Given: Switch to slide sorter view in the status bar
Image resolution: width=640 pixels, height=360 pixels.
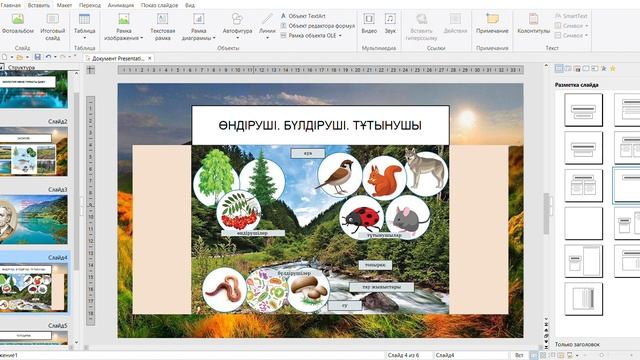Looking at the screenshot, I should click(543, 356).
